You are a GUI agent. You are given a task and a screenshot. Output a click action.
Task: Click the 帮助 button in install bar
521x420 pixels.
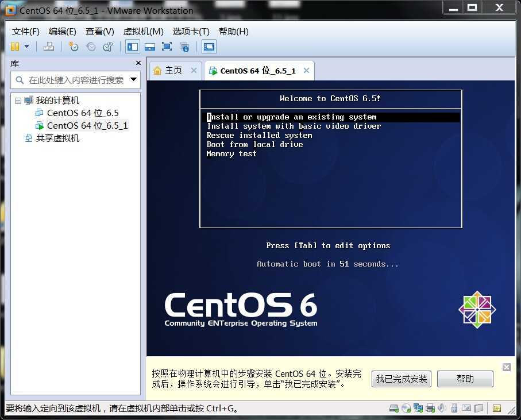465,379
